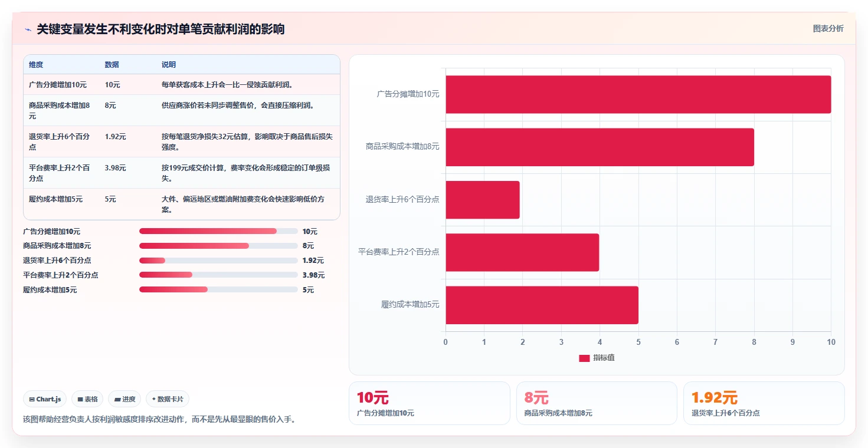This screenshot has height=448, width=868.
Task: Select the Chart.js tag chip
Action: (45, 399)
